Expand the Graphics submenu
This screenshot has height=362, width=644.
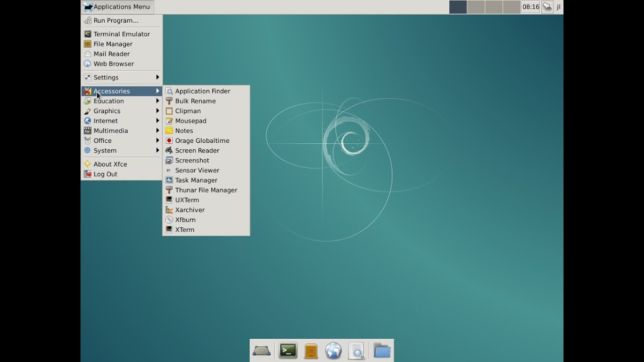122,111
